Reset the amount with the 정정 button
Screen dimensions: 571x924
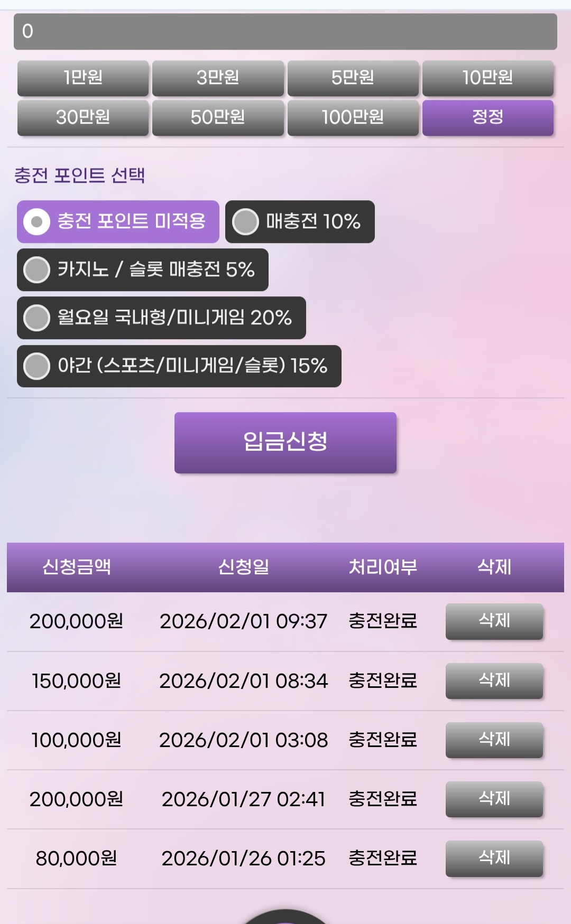[487, 117]
